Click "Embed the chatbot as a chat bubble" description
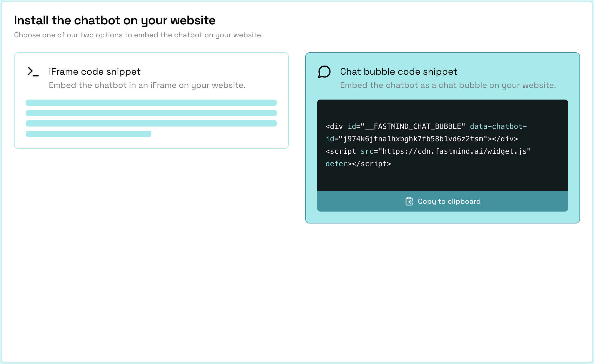Image resolution: width=594 pixels, height=364 pixels. [448, 85]
